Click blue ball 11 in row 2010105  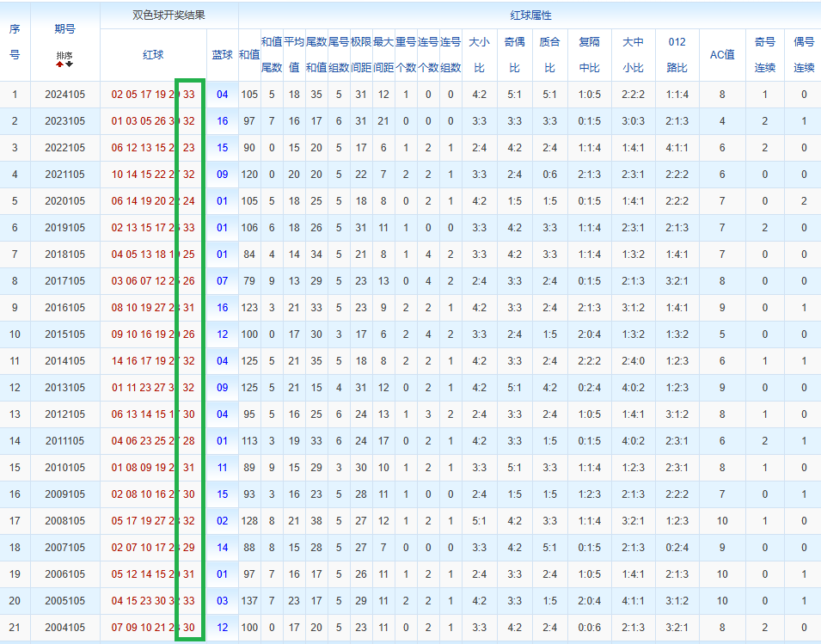pos(223,468)
